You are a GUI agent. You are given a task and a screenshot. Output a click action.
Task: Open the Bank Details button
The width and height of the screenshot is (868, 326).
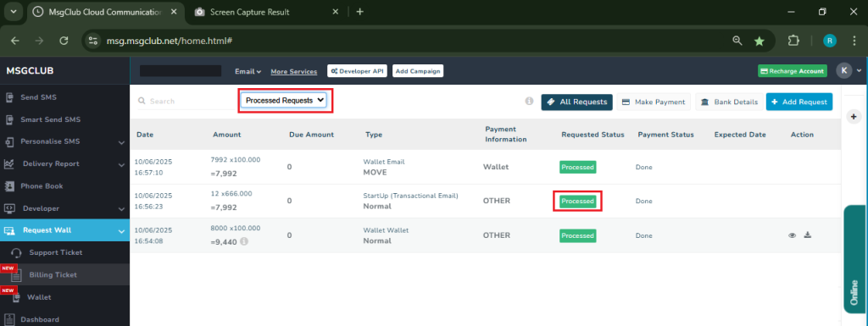coord(729,102)
